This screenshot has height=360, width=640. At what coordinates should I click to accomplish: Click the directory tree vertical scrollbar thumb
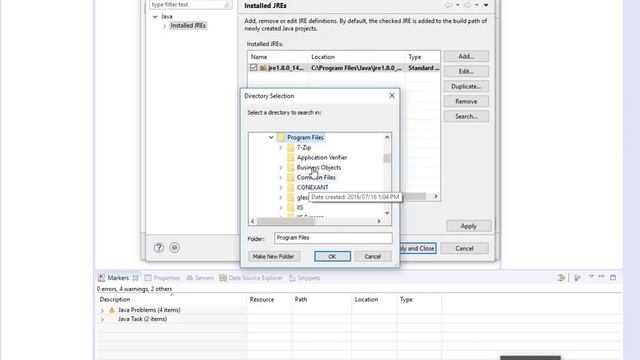pos(387,158)
